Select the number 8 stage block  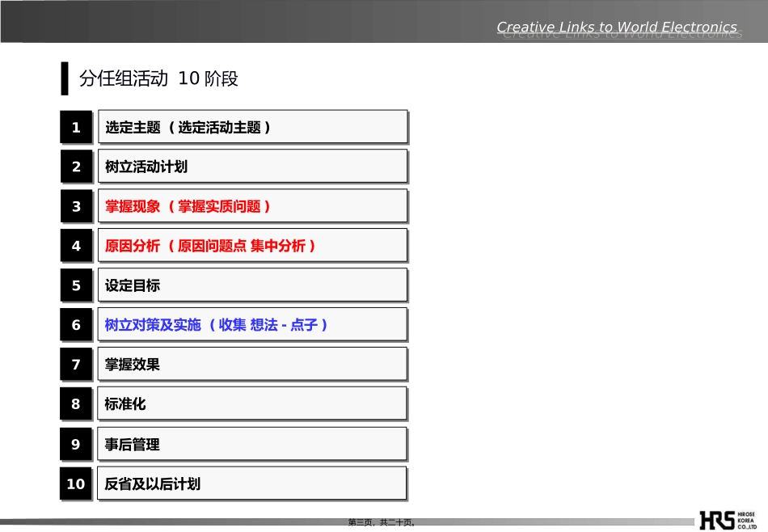coord(76,403)
